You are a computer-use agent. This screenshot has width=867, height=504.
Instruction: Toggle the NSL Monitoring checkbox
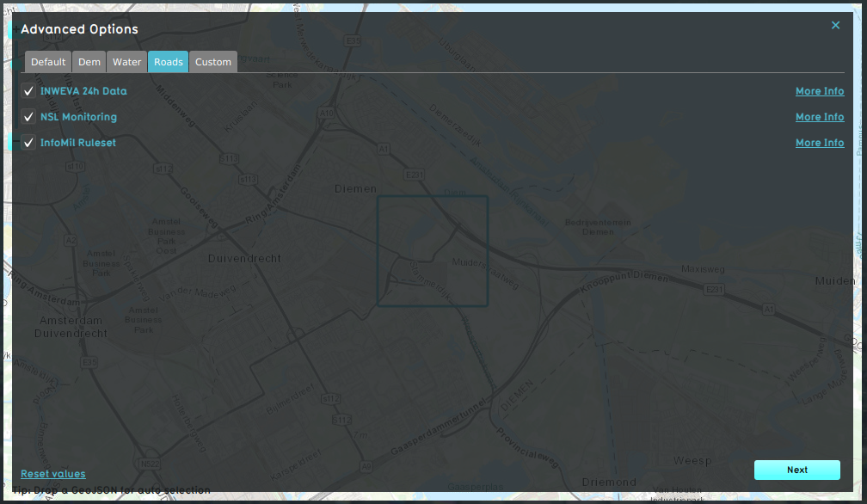pyautogui.click(x=28, y=117)
